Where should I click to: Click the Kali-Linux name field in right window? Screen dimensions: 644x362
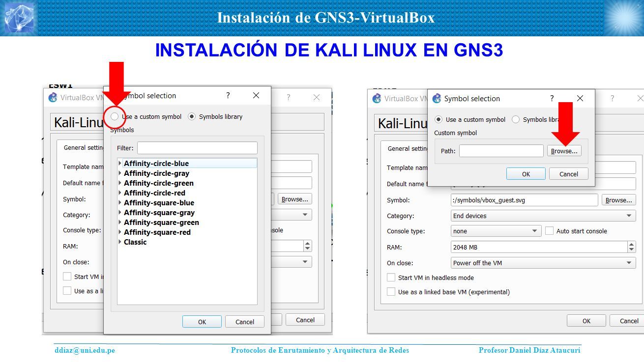tap(401, 123)
